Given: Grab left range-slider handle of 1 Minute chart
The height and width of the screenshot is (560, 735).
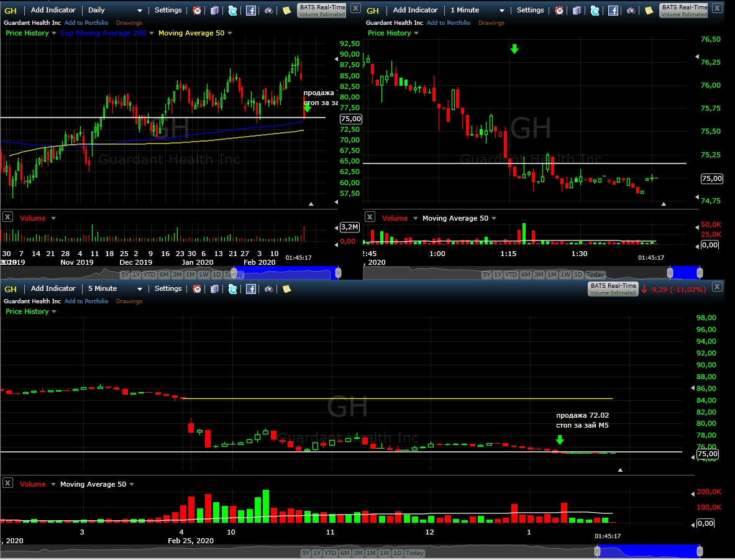Looking at the screenshot, I should (x=670, y=272).
